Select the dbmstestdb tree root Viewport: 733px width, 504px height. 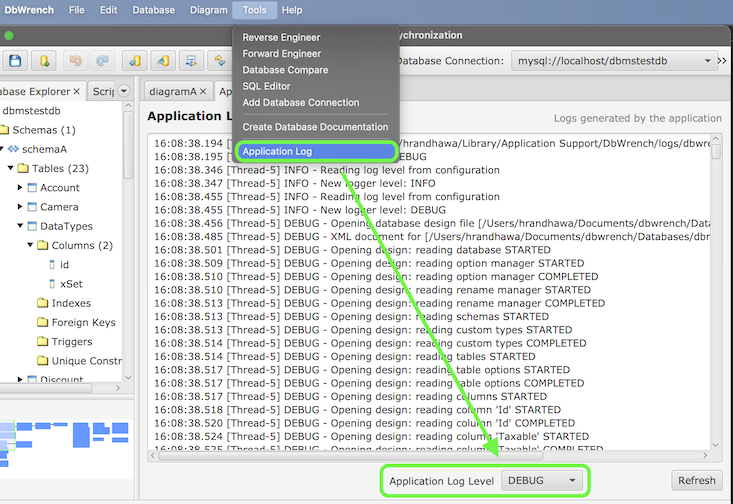31,111
